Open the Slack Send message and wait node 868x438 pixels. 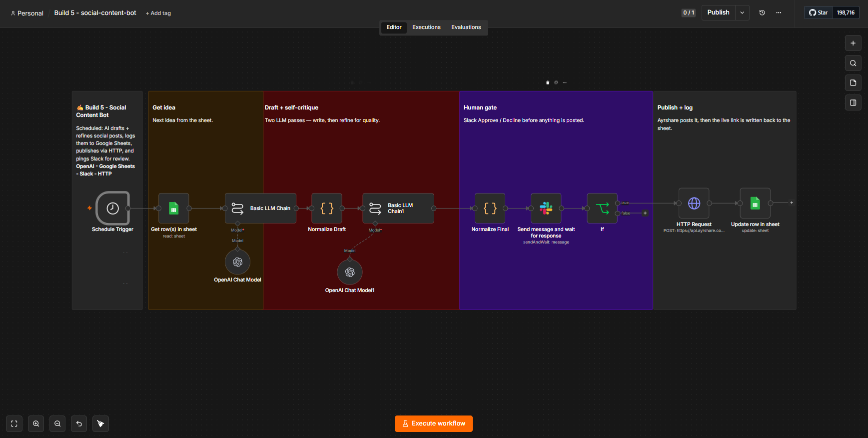(x=546, y=208)
